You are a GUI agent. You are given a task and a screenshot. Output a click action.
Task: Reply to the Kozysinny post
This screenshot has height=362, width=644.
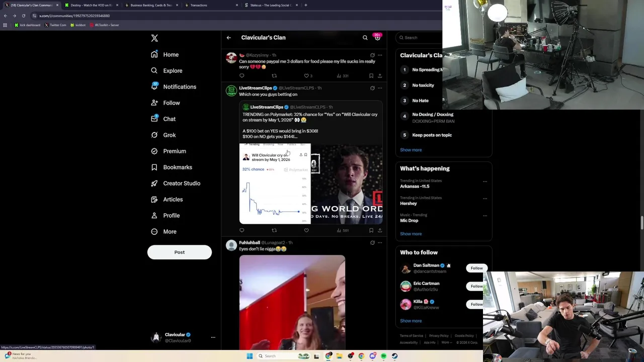(x=242, y=76)
